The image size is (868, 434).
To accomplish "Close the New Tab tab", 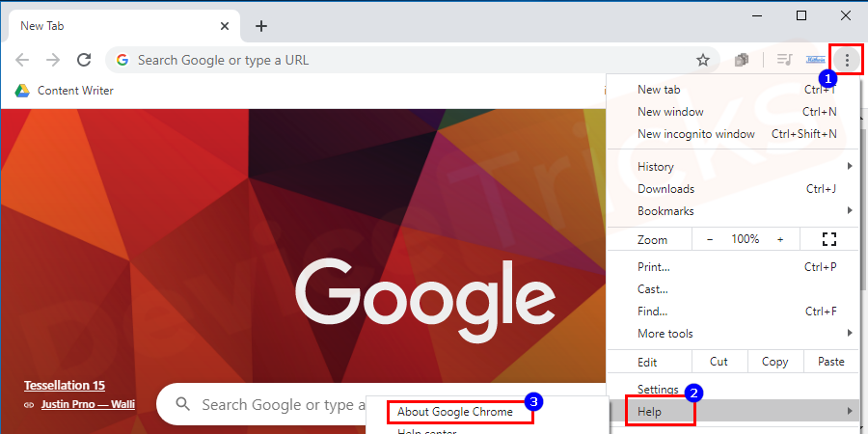I will (x=224, y=26).
